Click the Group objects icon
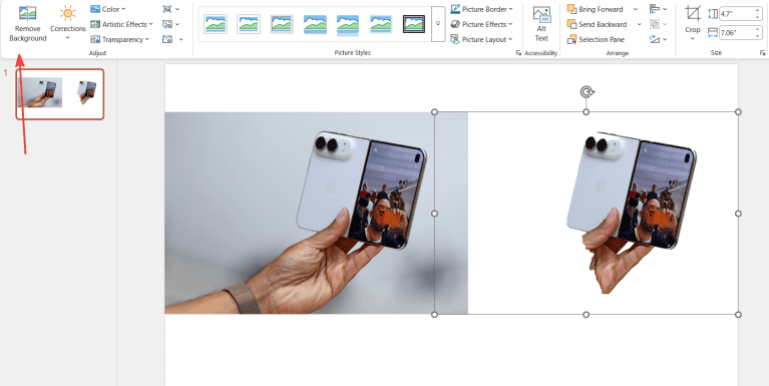 tap(654, 24)
